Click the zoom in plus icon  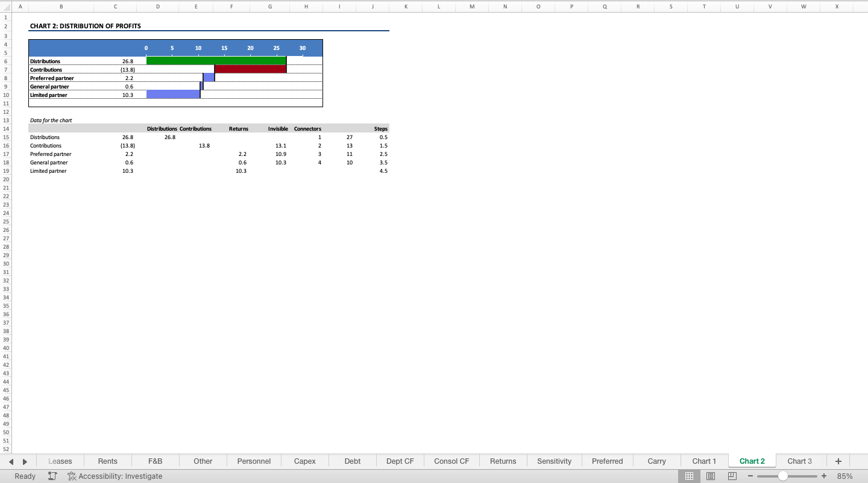(x=824, y=476)
